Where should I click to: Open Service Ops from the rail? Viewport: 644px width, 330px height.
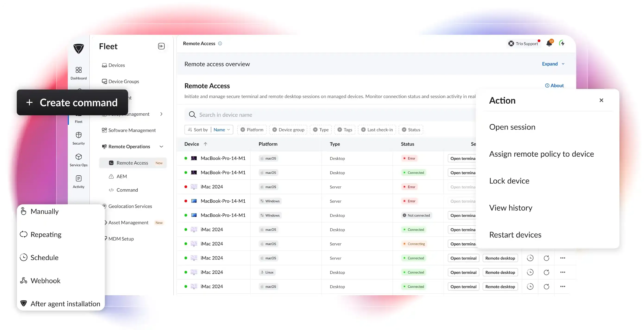pyautogui.click(x=79, y=160)
